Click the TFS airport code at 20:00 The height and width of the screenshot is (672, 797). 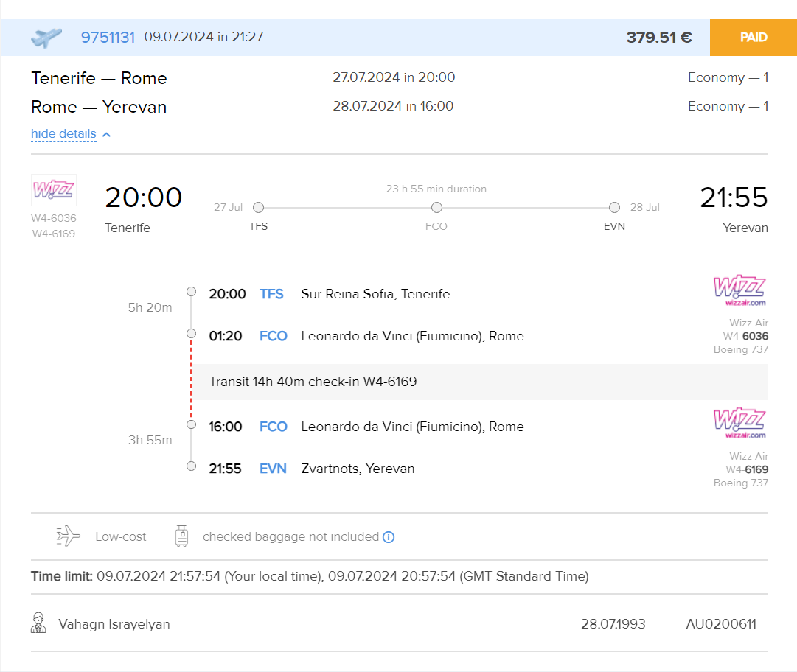(271, 294)
